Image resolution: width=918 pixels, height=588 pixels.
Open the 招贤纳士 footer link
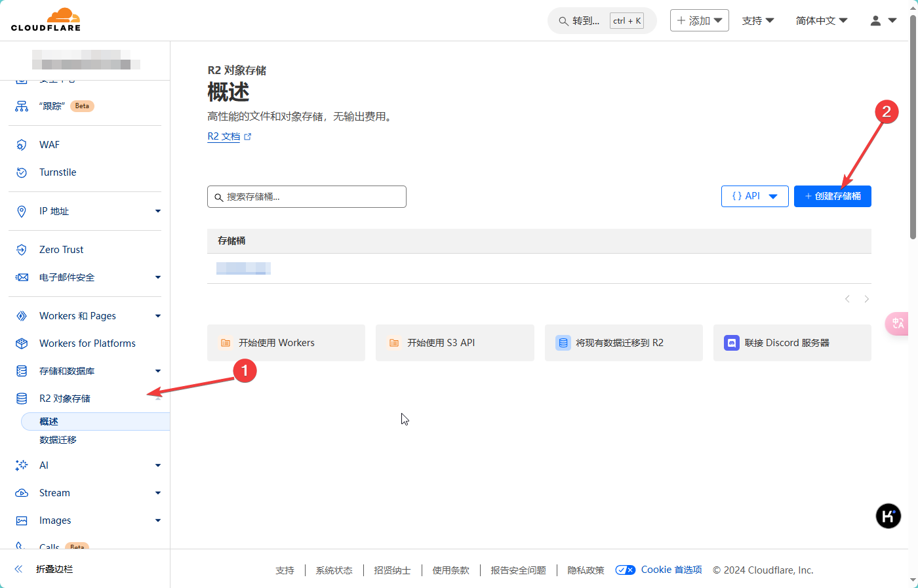(392, 570)
